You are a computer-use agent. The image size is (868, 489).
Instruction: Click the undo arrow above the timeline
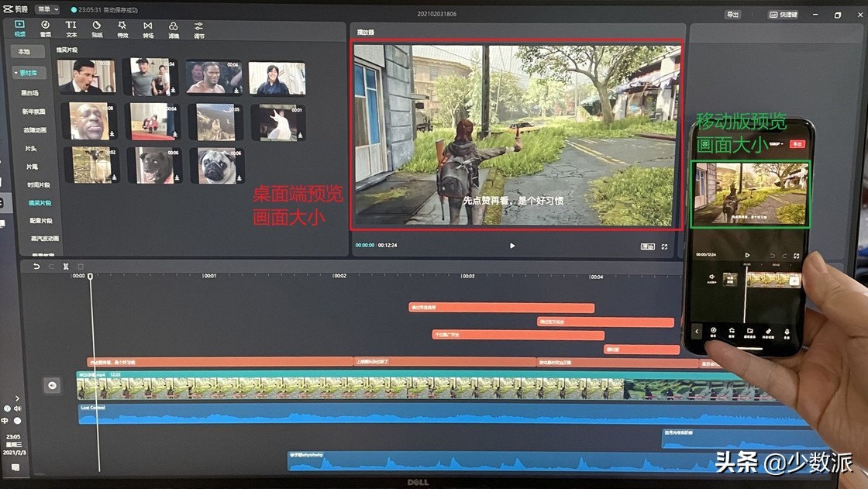[36, 267]
